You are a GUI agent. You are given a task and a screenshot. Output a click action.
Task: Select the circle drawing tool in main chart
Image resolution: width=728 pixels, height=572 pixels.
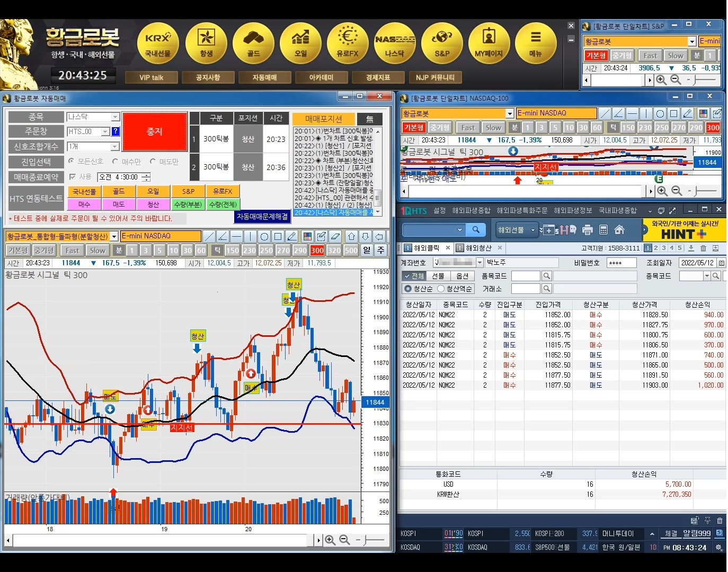(264, 236)
